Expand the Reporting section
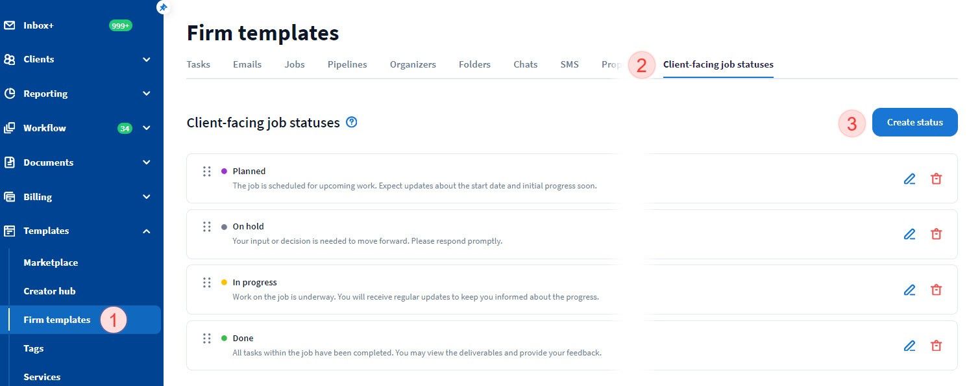Viewport: 980px width, 386px height. [x=147, y=94]
